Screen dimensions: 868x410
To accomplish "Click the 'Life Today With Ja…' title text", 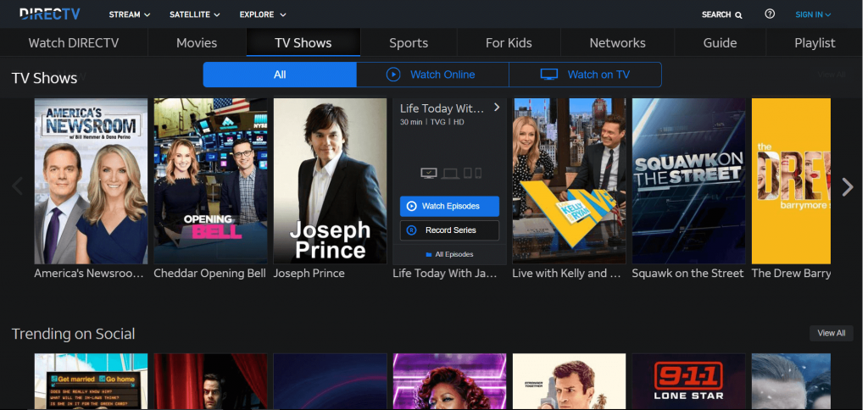I will [x=444, y=274].
